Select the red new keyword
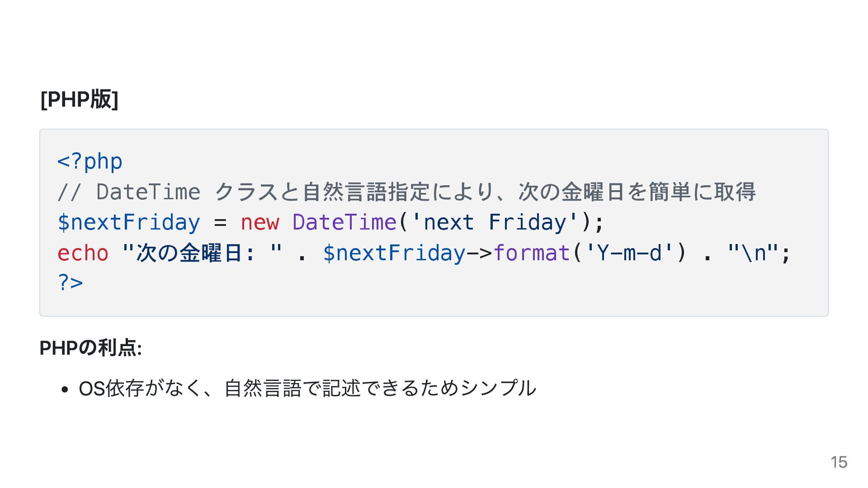The width and height of the screenshot is (868, 488). (260, 222)
